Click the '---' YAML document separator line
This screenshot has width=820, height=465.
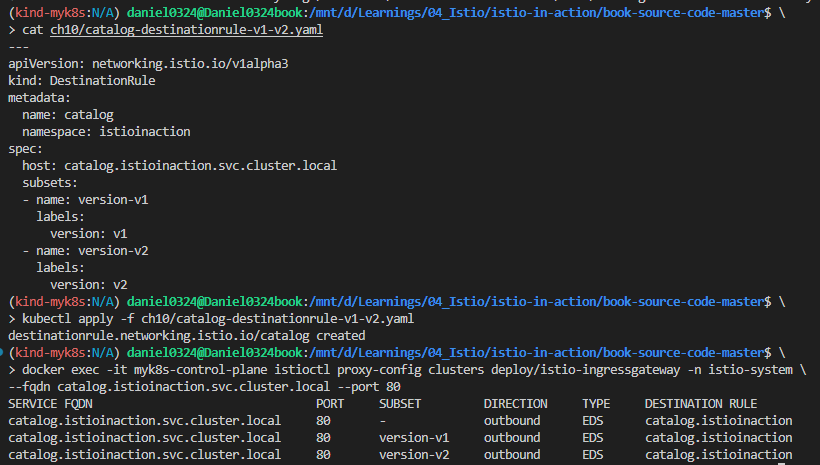click(x=18, y=47)
